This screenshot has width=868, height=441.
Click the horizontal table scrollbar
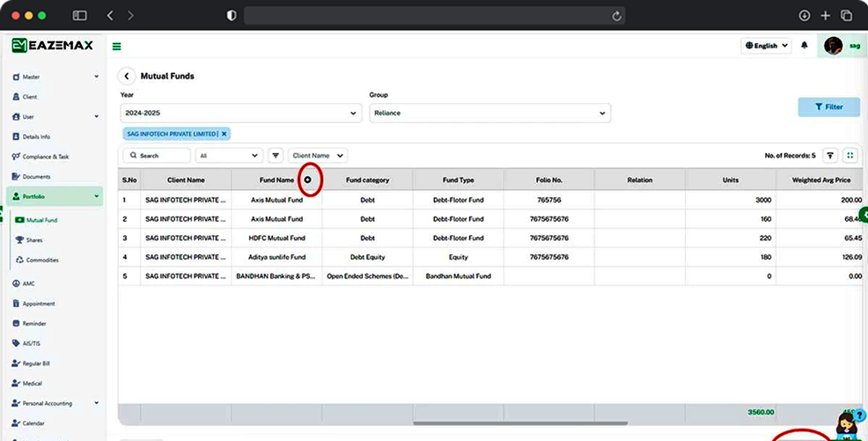tap(520, 423)
